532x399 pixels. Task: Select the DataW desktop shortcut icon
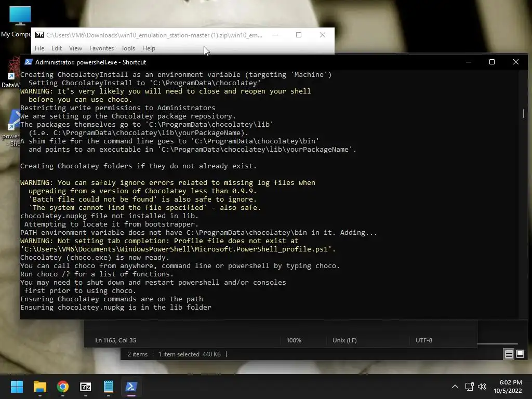(x=11, y=73)
